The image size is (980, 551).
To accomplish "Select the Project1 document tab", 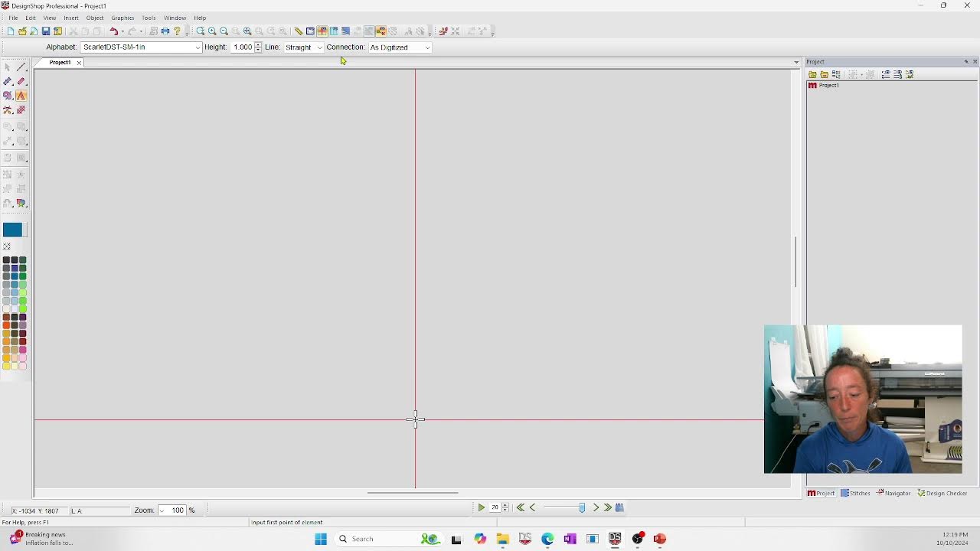I will [x=60, y=63].
